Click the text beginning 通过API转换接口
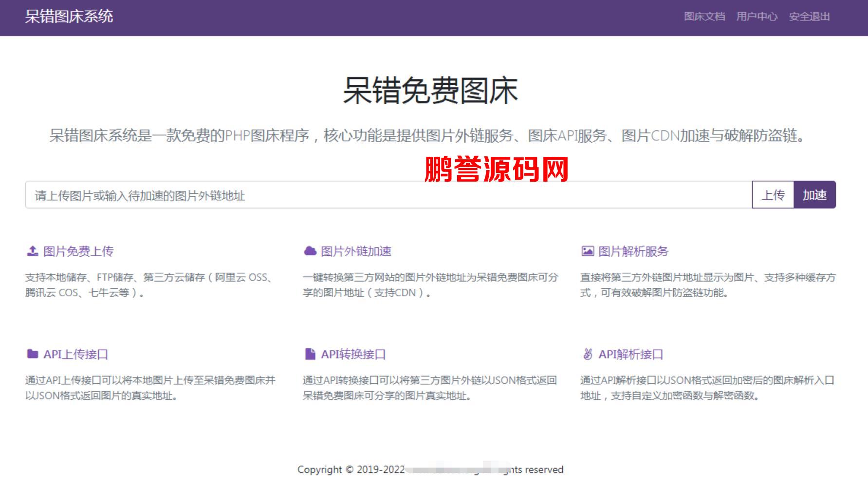 coord(429,388)
